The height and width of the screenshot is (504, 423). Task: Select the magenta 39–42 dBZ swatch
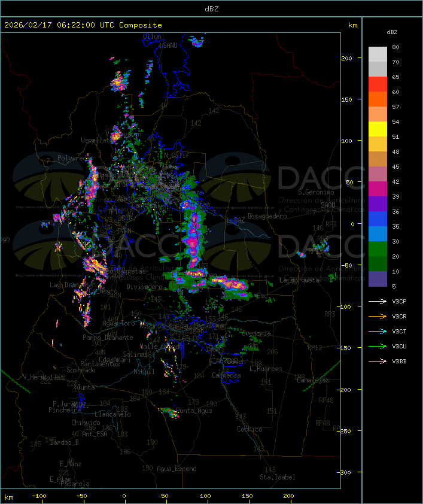tap(378, 189)
